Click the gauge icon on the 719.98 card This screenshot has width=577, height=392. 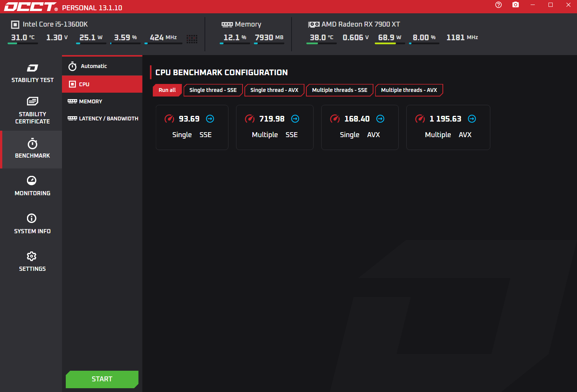pos(250,119)
